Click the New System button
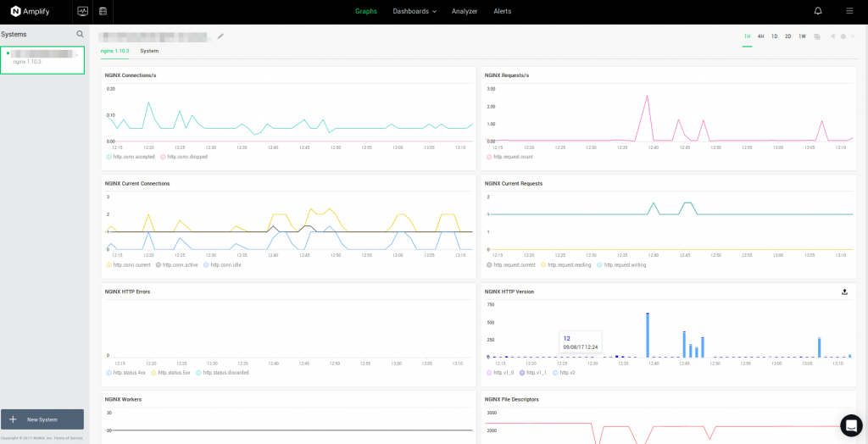Screen dimensions: 868x444 click(42, 419)
